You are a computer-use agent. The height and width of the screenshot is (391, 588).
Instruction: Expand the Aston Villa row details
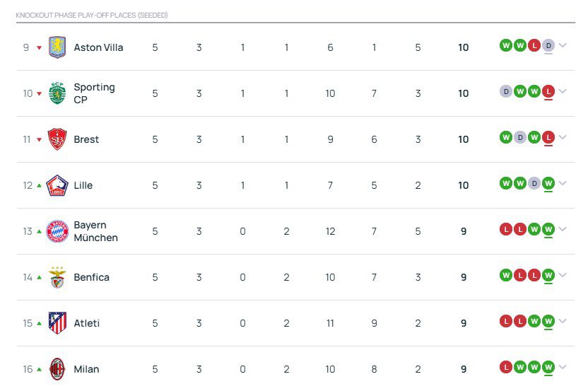pos(563,46)
